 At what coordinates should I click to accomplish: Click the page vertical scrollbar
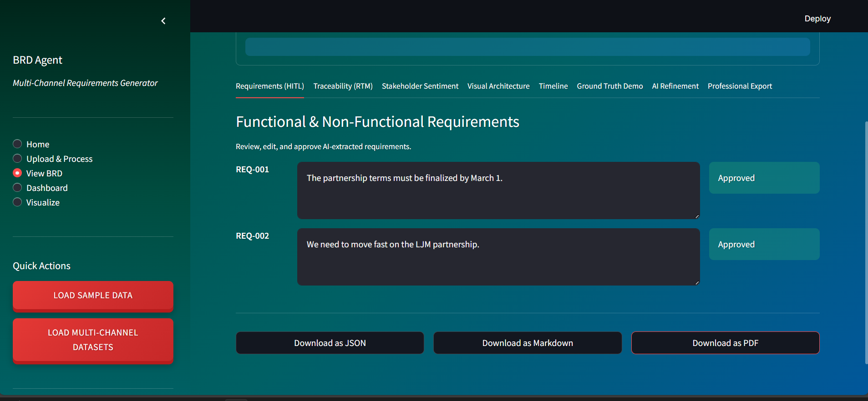pos(866,243)
